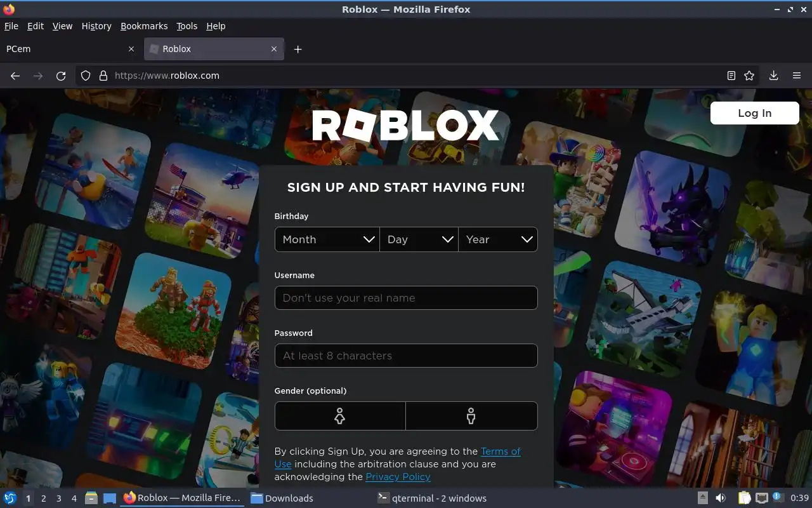Open the Tools menu
This screenshot has height=508, width=812.
coord(187,26)
